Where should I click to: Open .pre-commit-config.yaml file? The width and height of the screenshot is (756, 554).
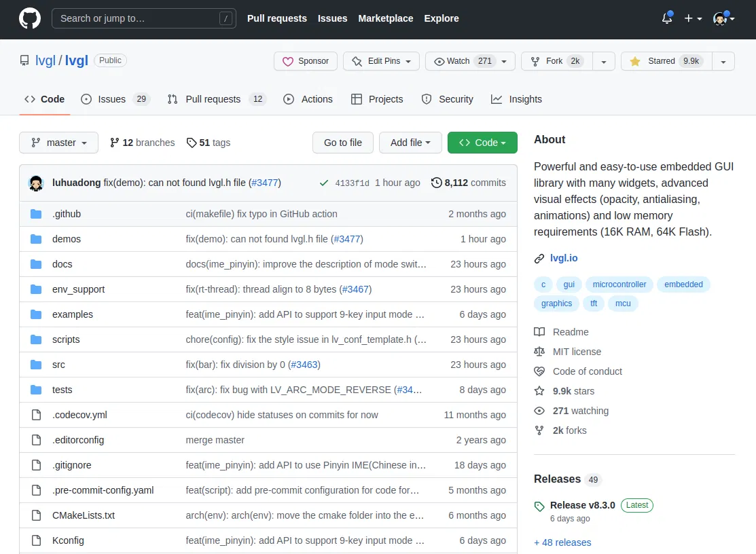pos(103,490)
